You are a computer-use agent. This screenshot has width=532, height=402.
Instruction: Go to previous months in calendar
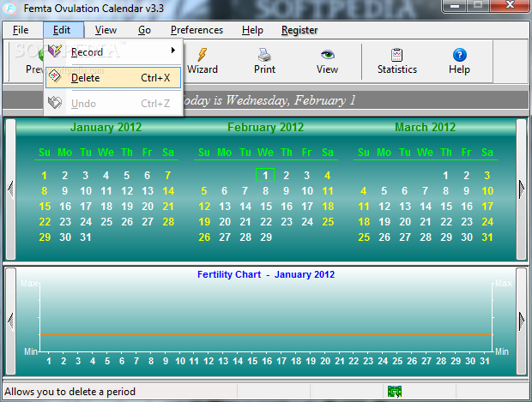10,189
